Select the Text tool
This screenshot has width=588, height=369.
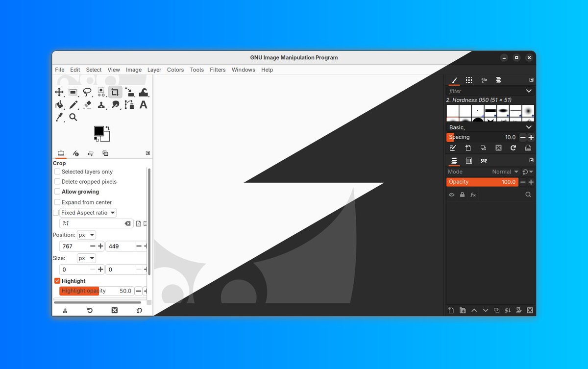pyautogui.click(x=144, y=104)
